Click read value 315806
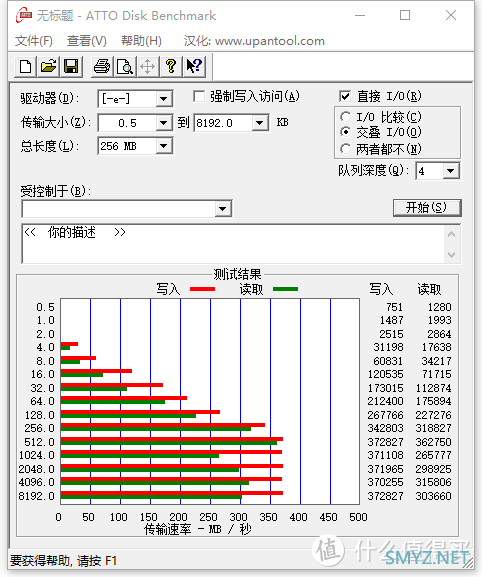The width and height of the screenshot is (482, 577). 433,482
